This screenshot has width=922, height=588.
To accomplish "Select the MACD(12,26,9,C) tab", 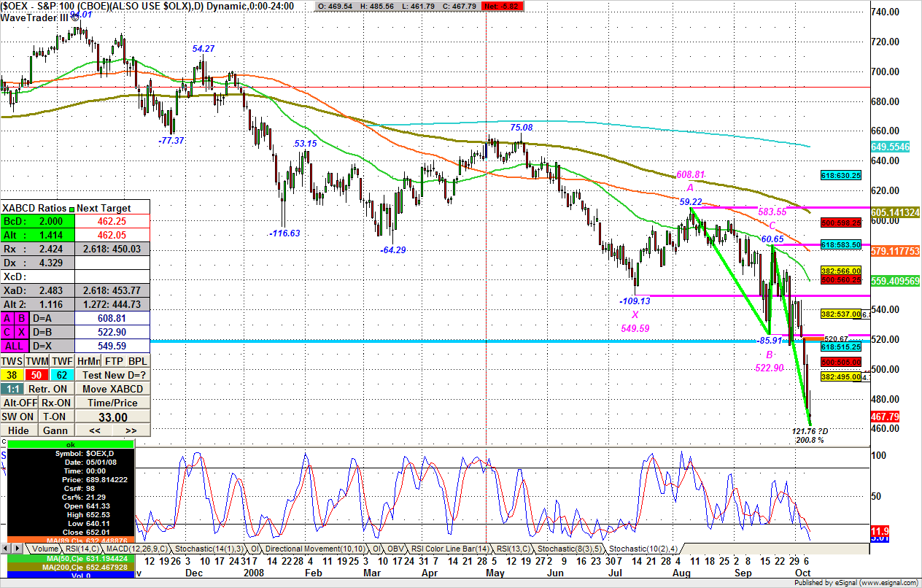I will click(x=136, y=549).
